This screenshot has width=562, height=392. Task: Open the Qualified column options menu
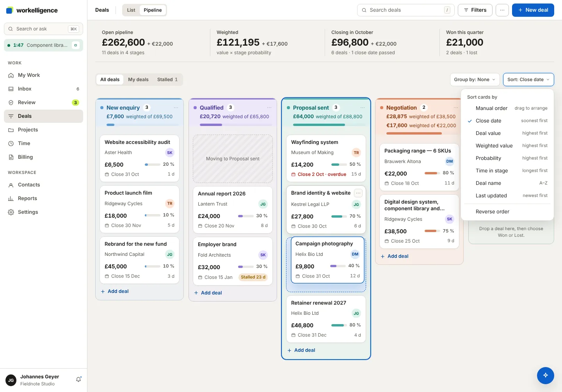(269, 108)
